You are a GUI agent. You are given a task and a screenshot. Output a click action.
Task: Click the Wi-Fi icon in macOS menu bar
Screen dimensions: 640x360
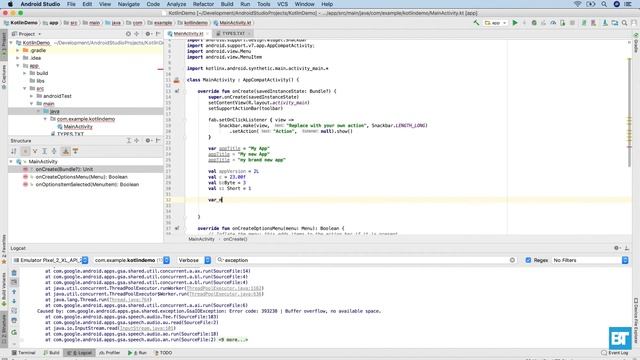click(578, 4)
